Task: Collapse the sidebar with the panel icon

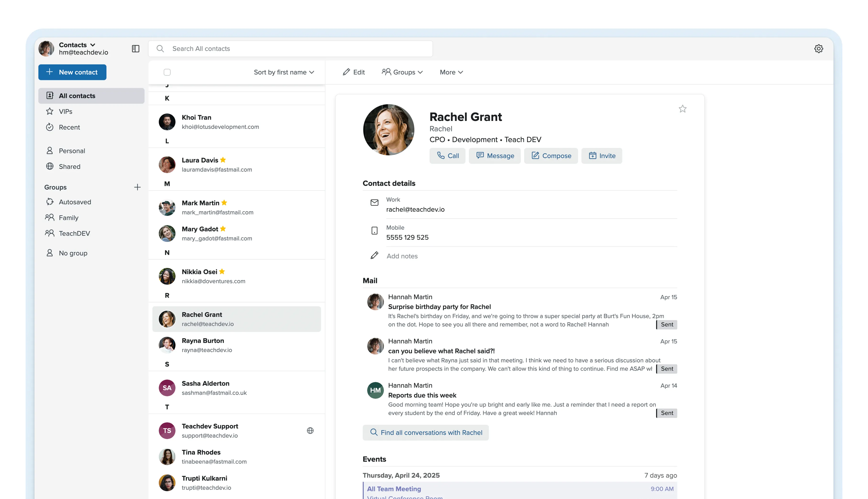Action: tap(135, 48)
